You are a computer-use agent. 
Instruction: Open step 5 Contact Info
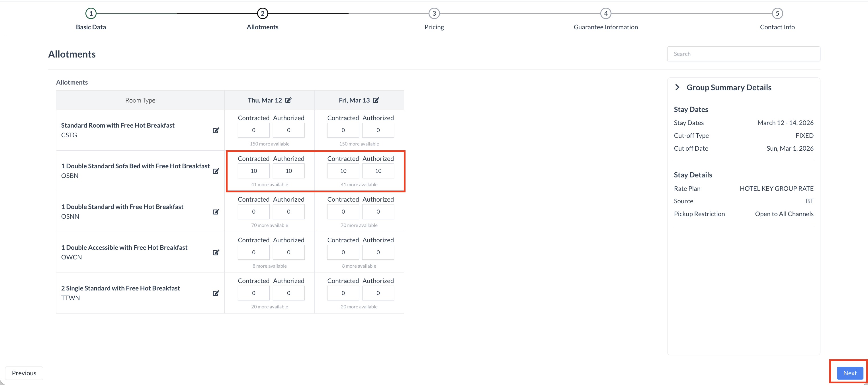777,13
